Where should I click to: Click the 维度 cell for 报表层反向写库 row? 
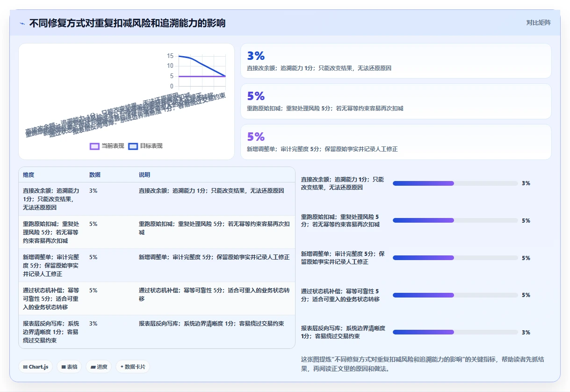[51, 332]
